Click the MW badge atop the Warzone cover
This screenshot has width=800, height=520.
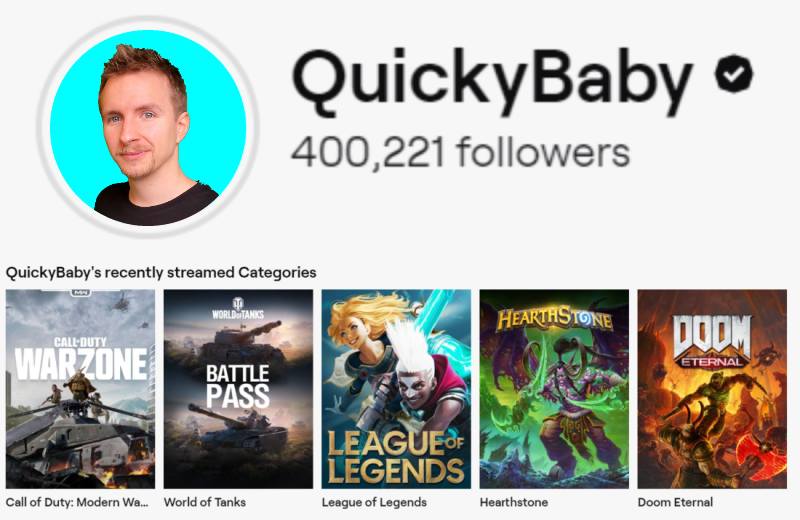80,292
